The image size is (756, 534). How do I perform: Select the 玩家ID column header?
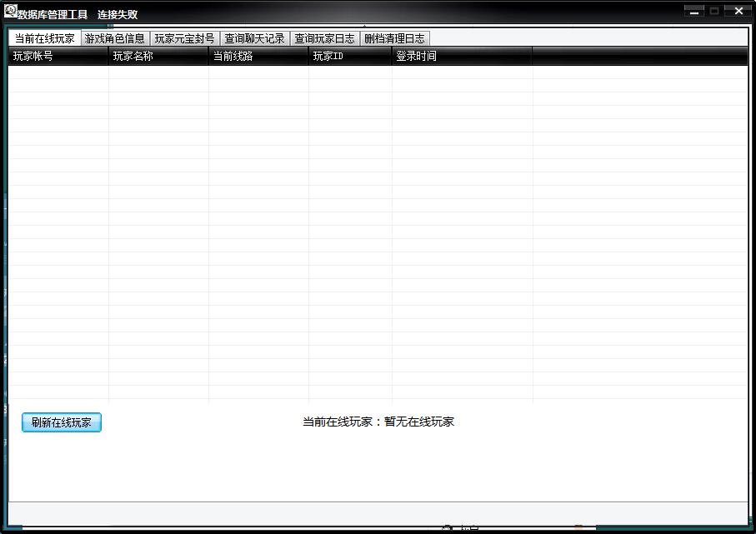(350, 56)
